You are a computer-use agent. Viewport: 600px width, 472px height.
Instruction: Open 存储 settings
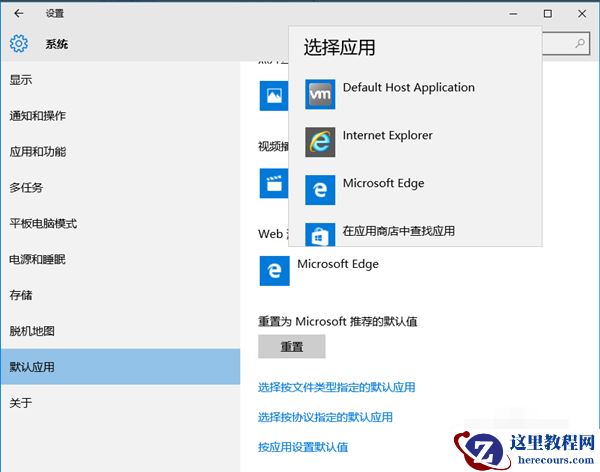120,295
